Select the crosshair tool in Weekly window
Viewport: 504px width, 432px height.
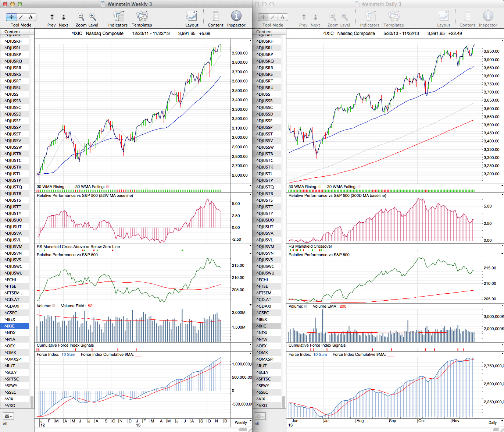(11, 17)
